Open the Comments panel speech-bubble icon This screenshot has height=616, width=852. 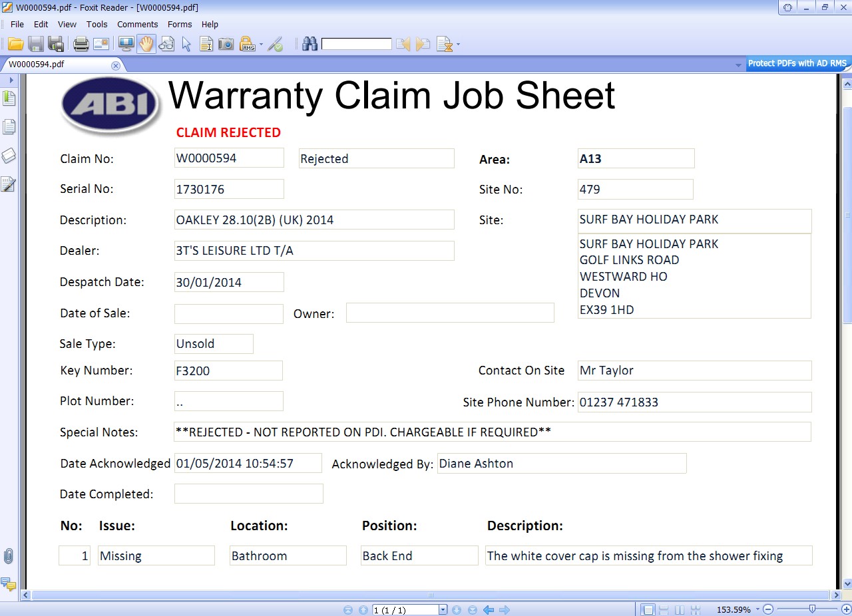[9, 585]
